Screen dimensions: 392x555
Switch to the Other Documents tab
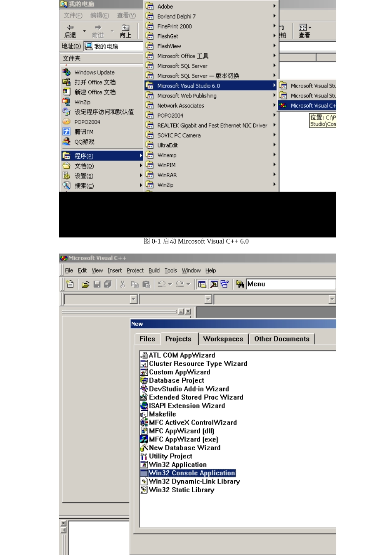coord(282,339)
